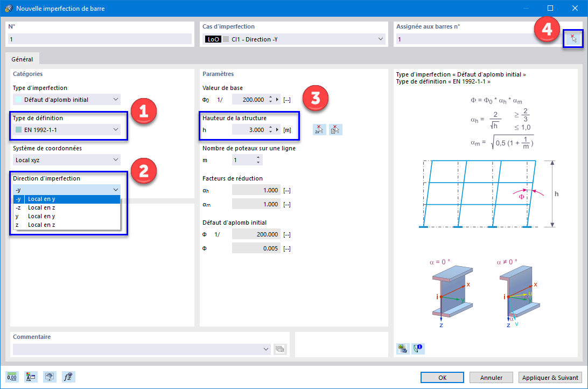The height and width of the screenshot is (389, 588).
Task: Click the α ≠ 0° beam section image
Action: [519, 293]
